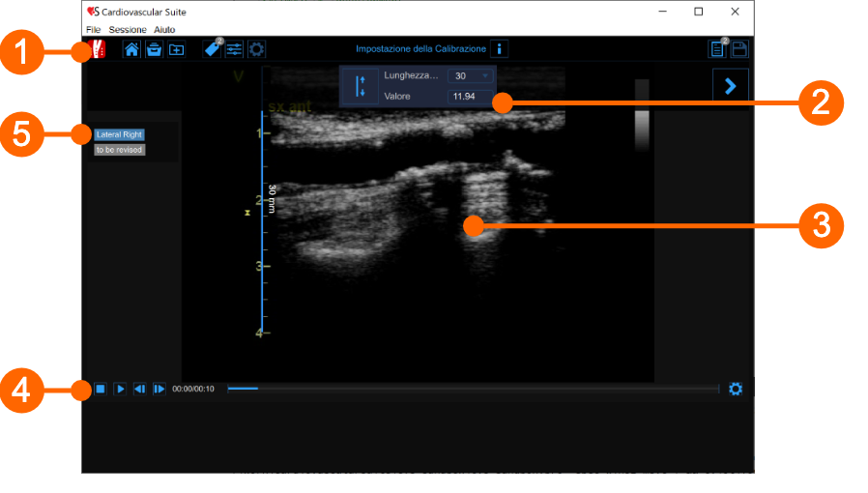Screen dimensions: 868x493
Task: Open the archive briefcase icon
Action: [154, 50]
